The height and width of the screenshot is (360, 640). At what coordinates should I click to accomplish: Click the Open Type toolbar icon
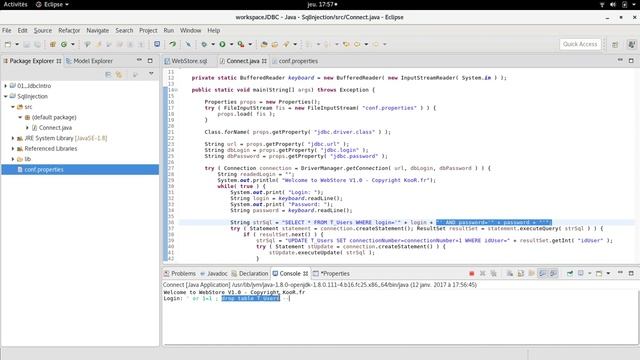264,44
